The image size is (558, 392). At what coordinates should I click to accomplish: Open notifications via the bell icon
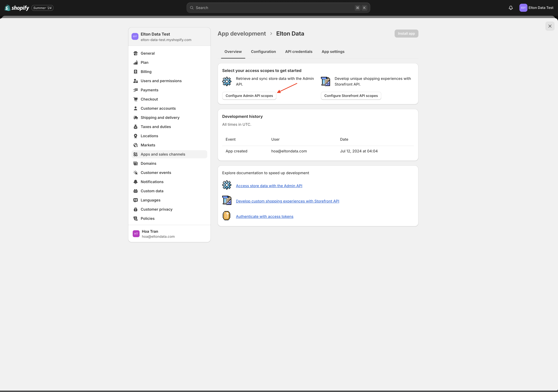510,8
